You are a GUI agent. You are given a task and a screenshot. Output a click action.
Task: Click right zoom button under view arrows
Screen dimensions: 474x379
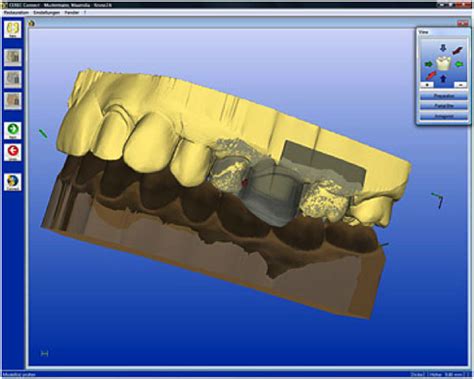(x=460, y=85)
